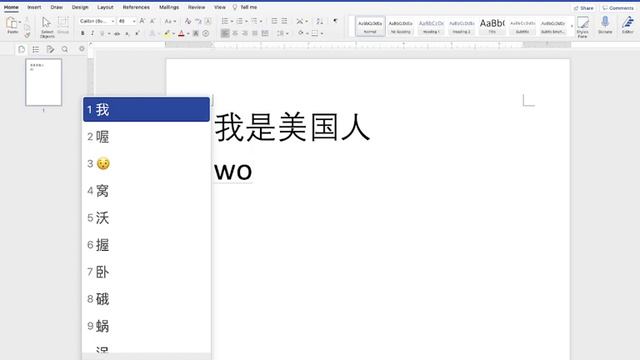Click the navigation pane search magnifier icon
The height and width of the screenshot is (360, 640).
65,49
